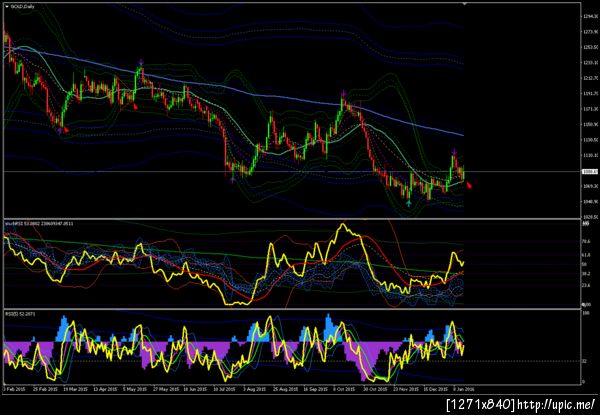
Task: Click the stochRSI indicator label in middle subwindow
Action: pos(39,223)
